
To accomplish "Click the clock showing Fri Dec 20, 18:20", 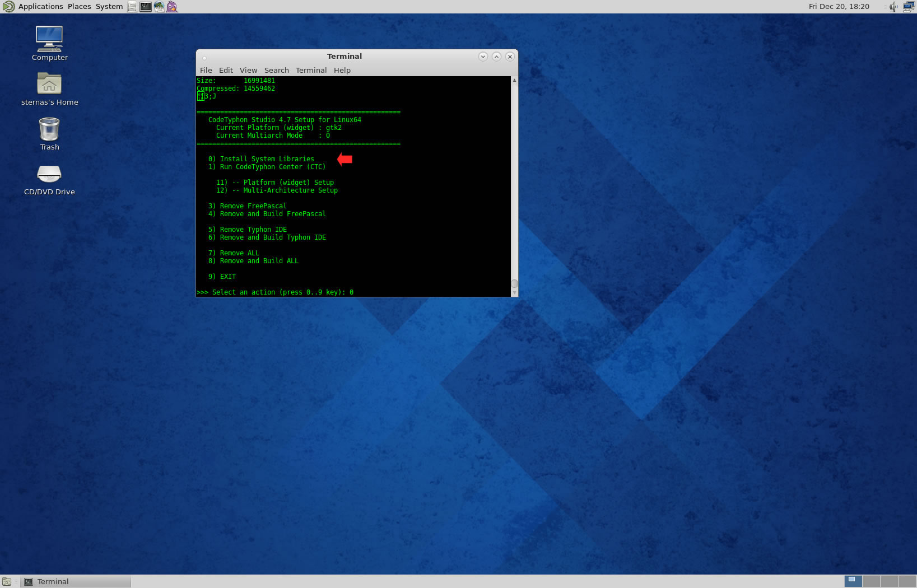I will [839, 7].
